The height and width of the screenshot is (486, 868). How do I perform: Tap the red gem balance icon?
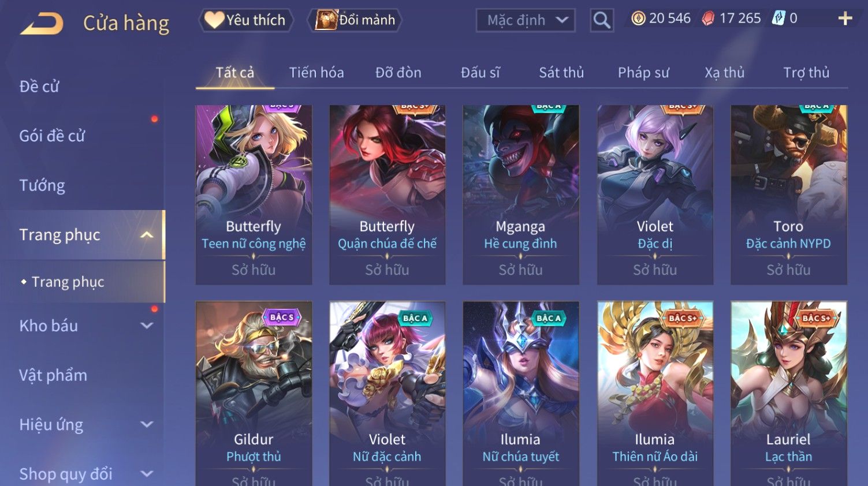[x=708, y=18]
